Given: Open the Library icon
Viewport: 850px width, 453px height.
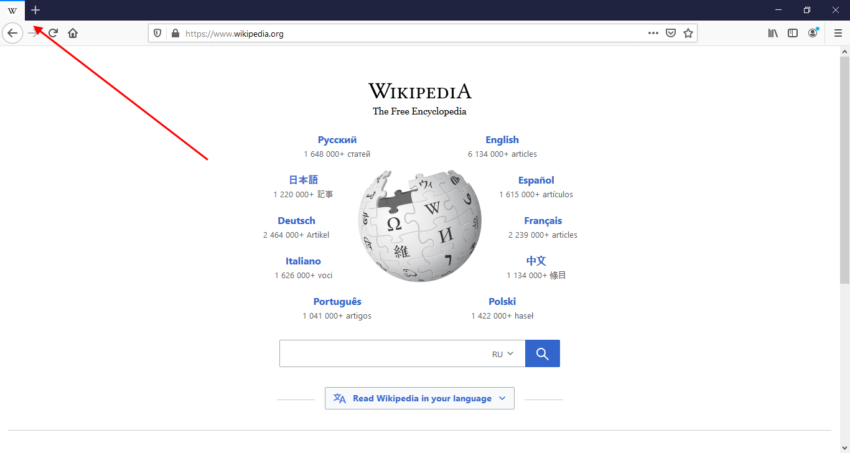Looking at the screenshot, I should point(773,33).
